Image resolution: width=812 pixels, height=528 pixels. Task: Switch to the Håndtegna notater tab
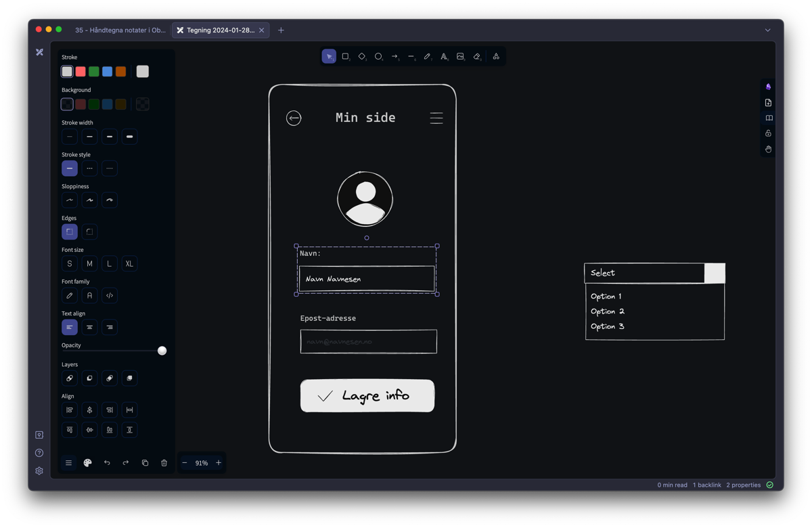point(120,30)
